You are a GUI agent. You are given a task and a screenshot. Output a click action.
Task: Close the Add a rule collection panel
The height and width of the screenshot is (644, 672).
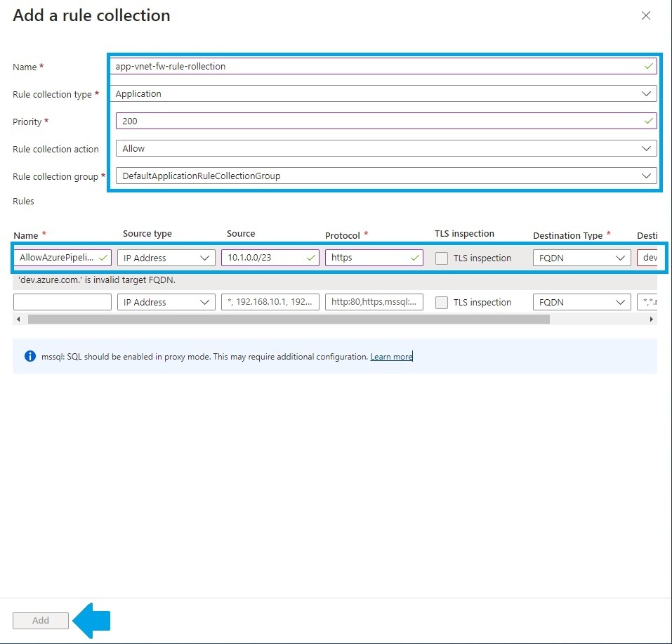[x=646, y=15]
